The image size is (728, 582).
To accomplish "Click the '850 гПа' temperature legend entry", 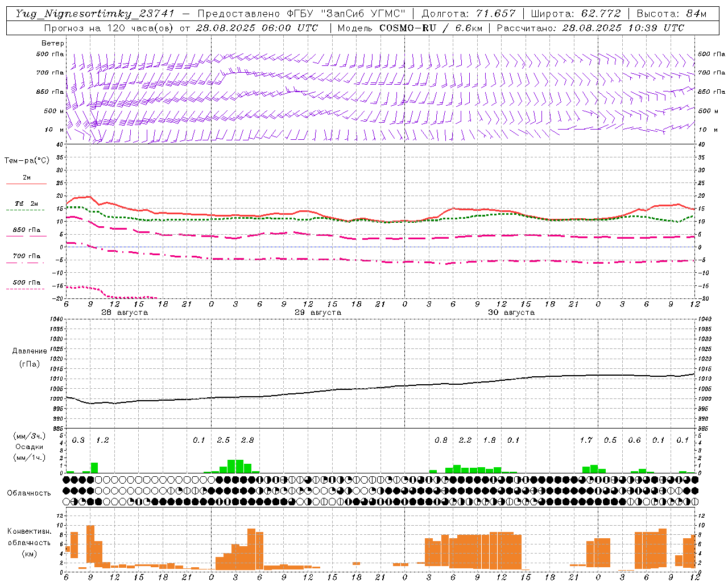I will coord(27,230).
